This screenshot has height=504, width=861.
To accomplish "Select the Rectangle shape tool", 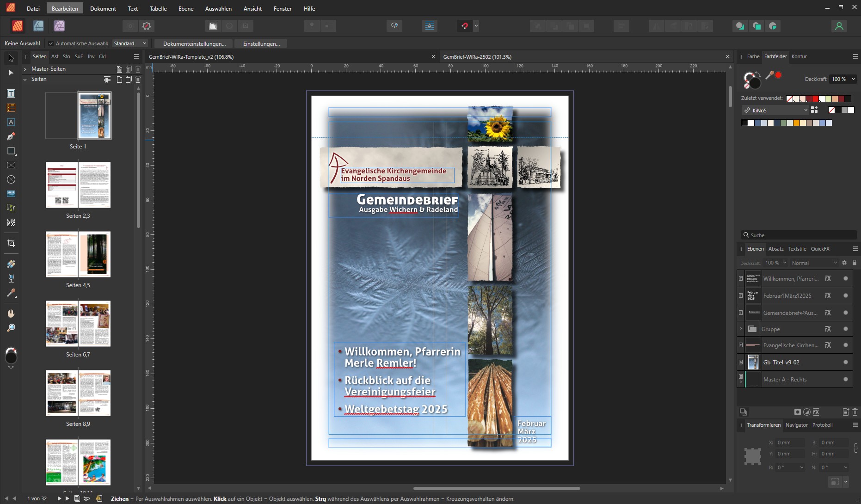I will [x=11, y=151].
